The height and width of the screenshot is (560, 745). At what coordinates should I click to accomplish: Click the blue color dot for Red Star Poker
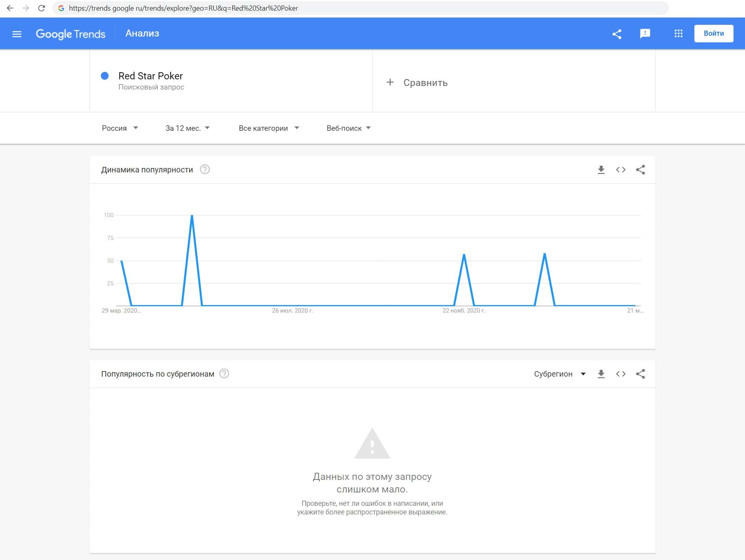(105, 76)
